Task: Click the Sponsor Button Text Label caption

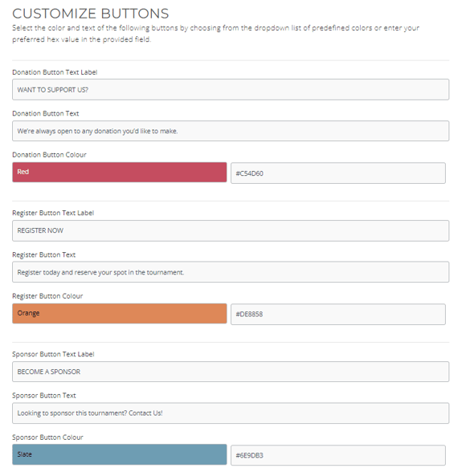Action: 53,354
